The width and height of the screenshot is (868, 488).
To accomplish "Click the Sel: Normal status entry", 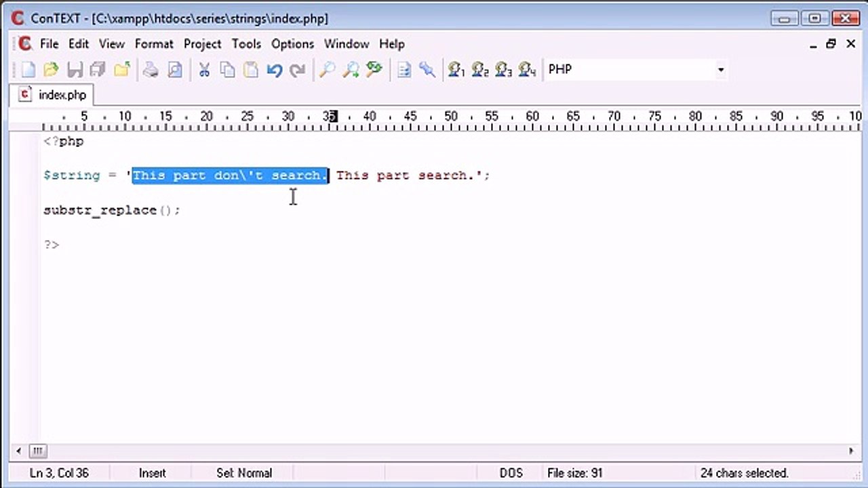I will click(244, 473).
